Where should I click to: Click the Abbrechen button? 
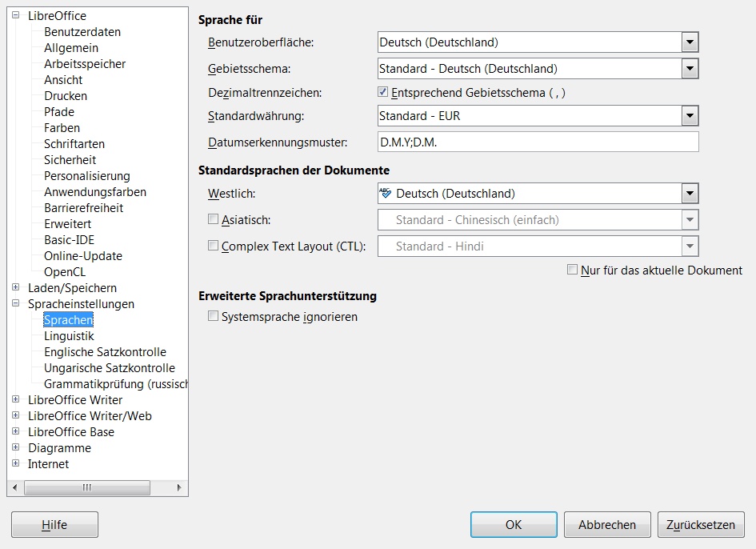pos(607,524)
